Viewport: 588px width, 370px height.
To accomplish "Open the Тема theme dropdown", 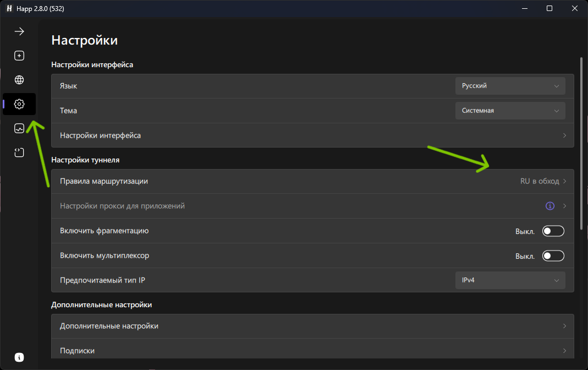I will tap(510, 111).
